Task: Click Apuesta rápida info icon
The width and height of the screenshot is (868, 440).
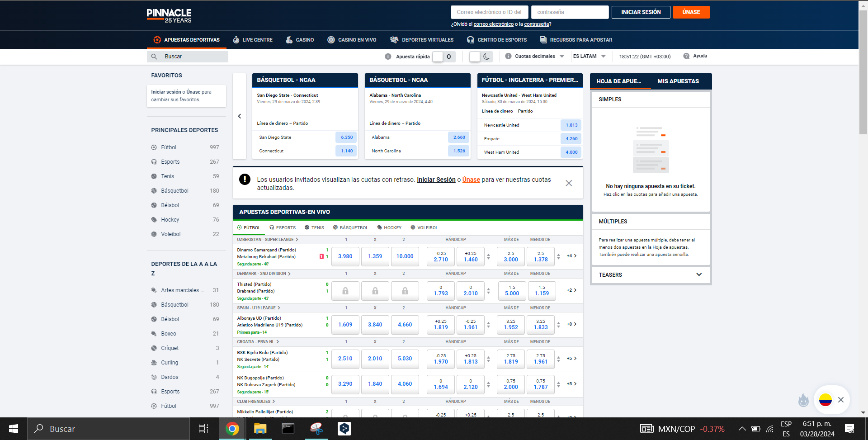Action: [388, 57]
